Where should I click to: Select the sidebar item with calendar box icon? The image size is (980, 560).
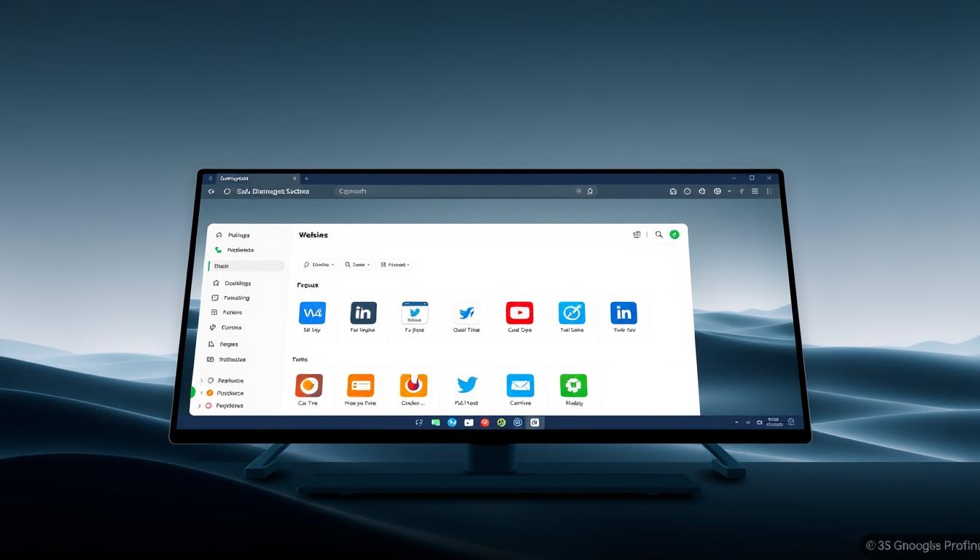point(227,312)
